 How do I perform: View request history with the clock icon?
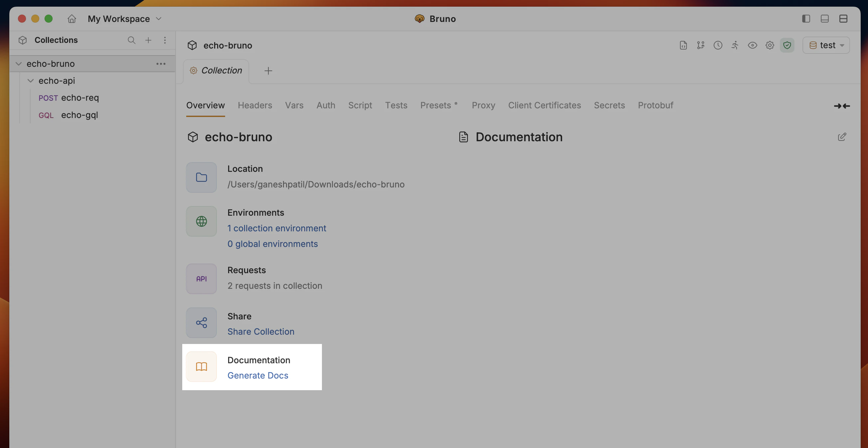(x=718, y=45)
